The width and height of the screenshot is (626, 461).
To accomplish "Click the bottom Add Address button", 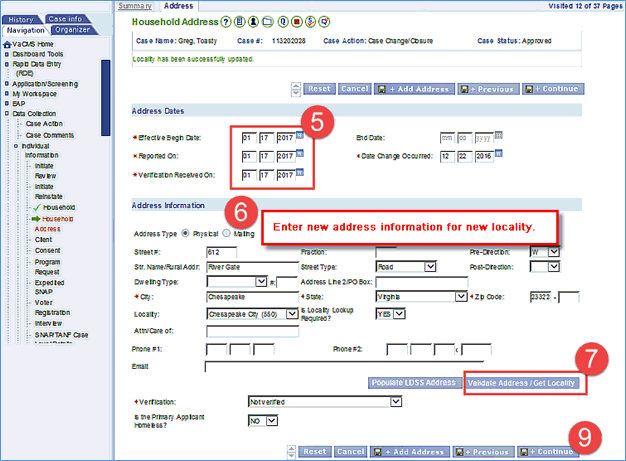I will [410, 452].
